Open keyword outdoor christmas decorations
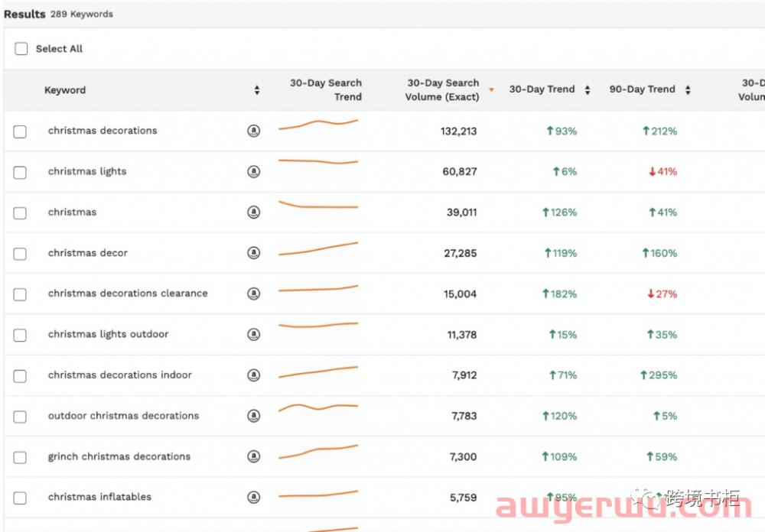Viewport: 765px width, 532px height. click(123, 416)
